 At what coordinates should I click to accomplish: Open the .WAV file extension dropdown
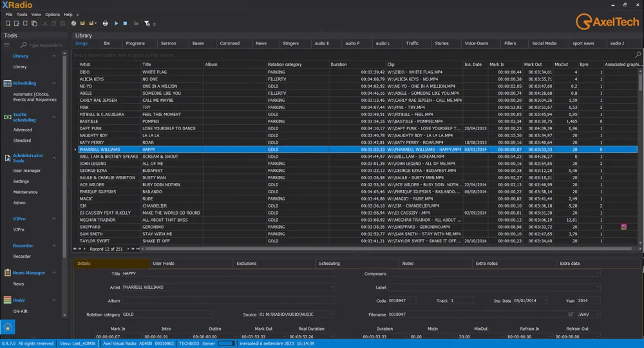click(597, 314)
